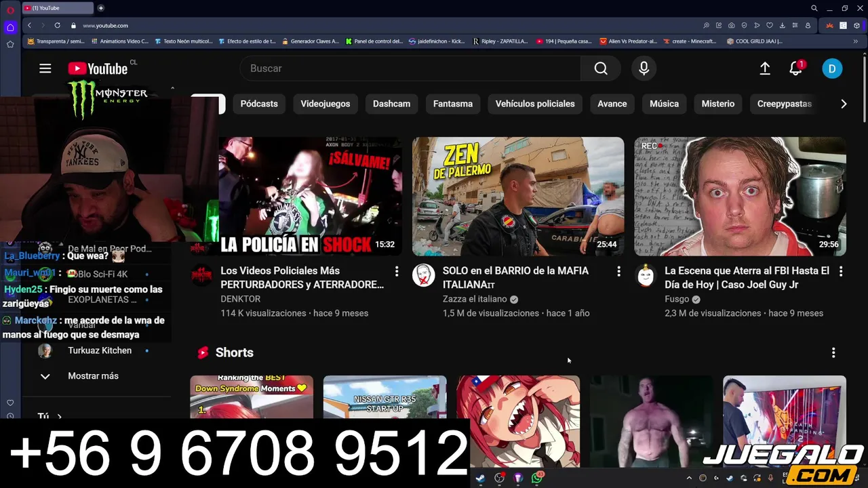868x488 pixels.
Task: Open the notifications bell
Action: click(x=796, y=68)
